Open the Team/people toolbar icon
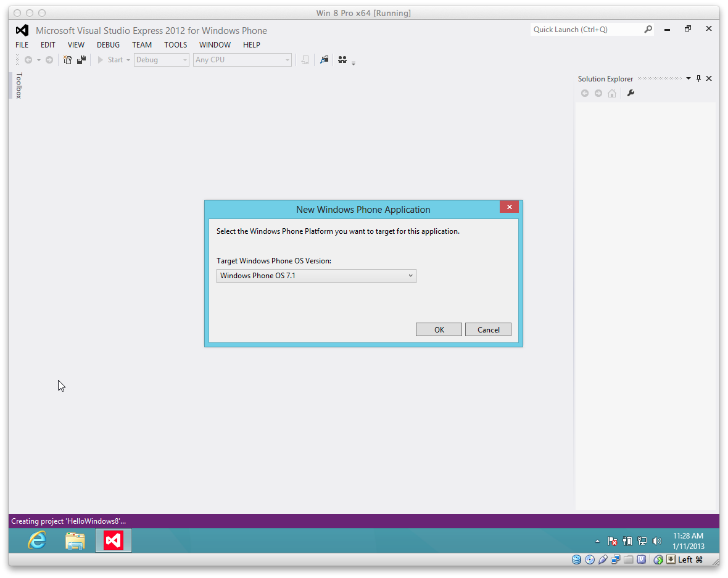Viewport: 728px width, 578px height. pos(342,59)
